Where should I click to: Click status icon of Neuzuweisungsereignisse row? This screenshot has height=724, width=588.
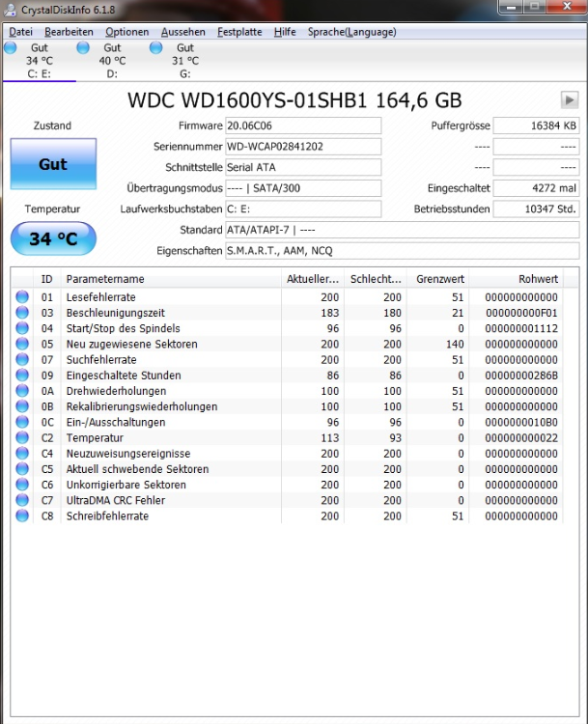22,453
